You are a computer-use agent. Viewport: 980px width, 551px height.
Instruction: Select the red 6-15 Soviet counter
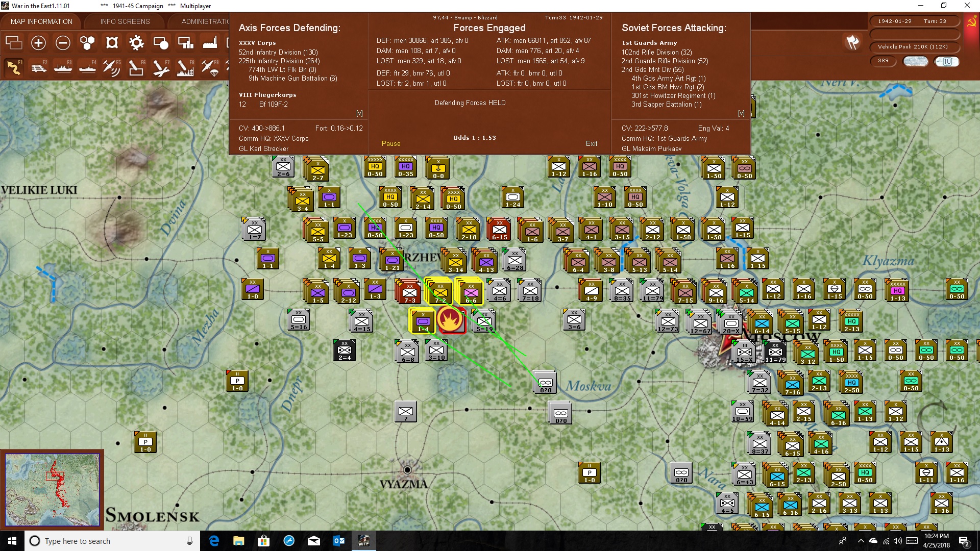[500, 229]
